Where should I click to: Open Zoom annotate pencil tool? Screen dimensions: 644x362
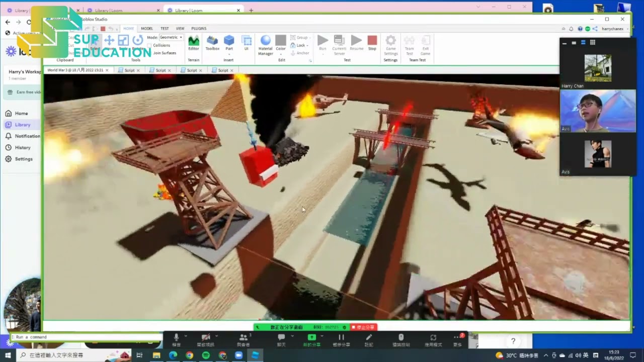point(369,339)
